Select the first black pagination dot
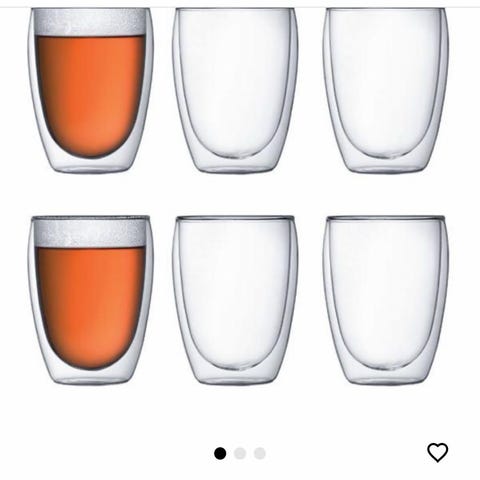This screenshot has height=480, width=480. tap(220, 453)
